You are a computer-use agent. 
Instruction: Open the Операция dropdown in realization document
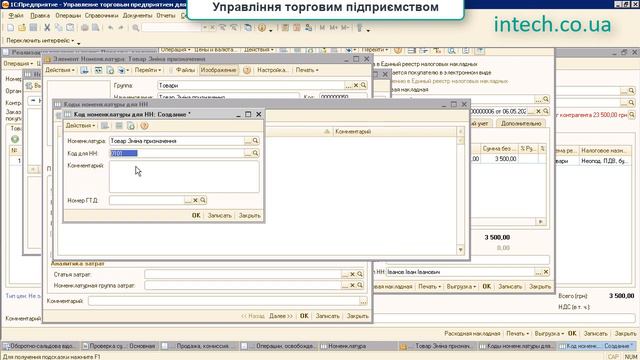click(18, 64)
